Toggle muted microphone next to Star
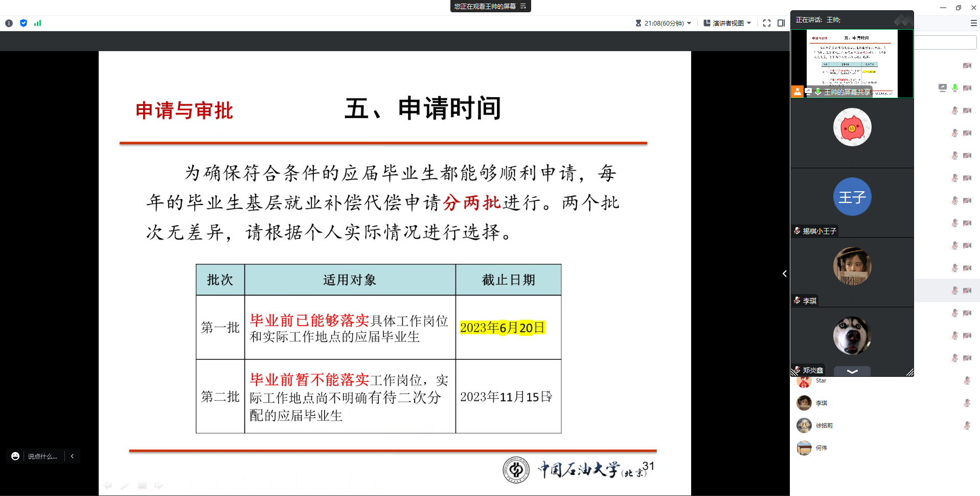This screenshot has height=496, width=980. point(967,380)
